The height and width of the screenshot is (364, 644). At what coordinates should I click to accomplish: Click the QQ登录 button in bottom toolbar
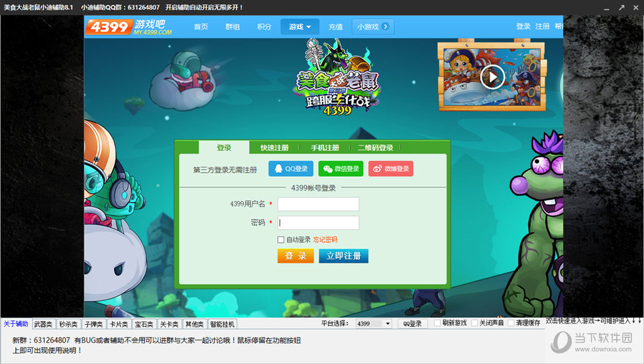[x=412, y=324]
